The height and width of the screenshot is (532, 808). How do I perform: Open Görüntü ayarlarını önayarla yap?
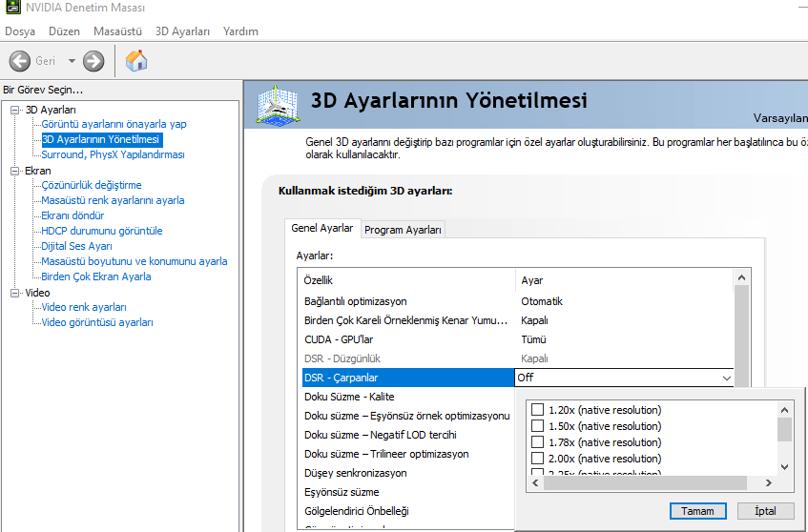click(x=114, y=124)
